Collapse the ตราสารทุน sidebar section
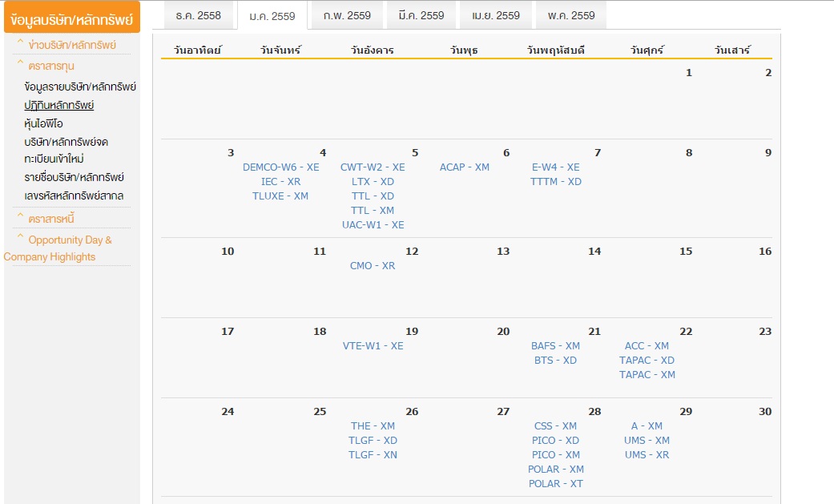 (x=51, y=66)
